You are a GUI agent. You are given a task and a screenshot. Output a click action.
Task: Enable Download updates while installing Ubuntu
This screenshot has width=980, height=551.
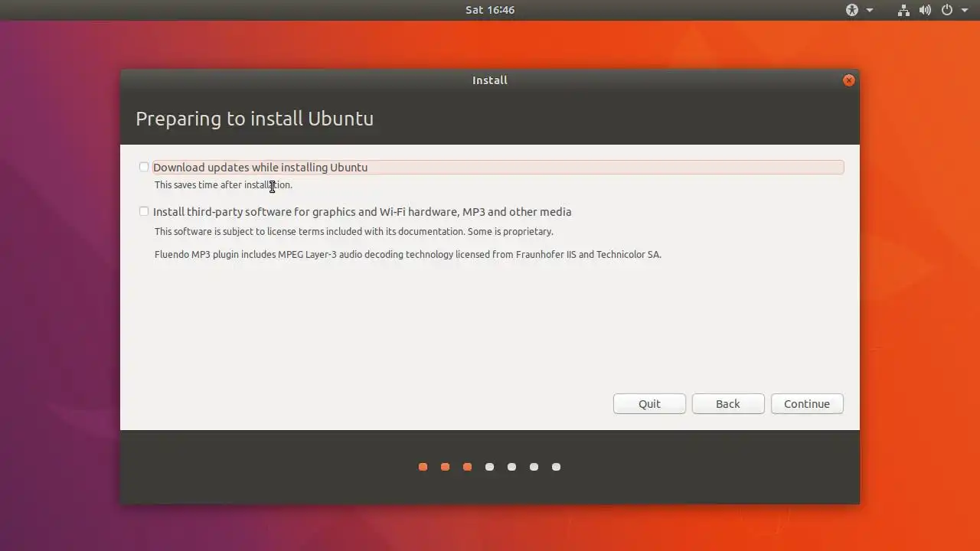click(x=144, y=167)
